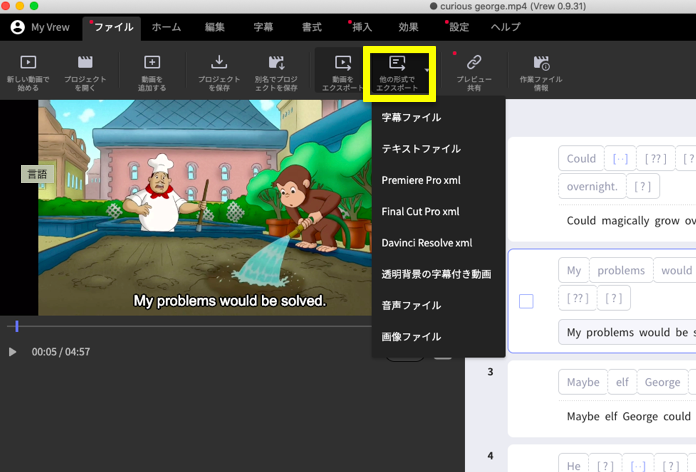696x472 pixels.
Task: Click subtitle text 'Maybe elf George could'
Action: point(629,416)
